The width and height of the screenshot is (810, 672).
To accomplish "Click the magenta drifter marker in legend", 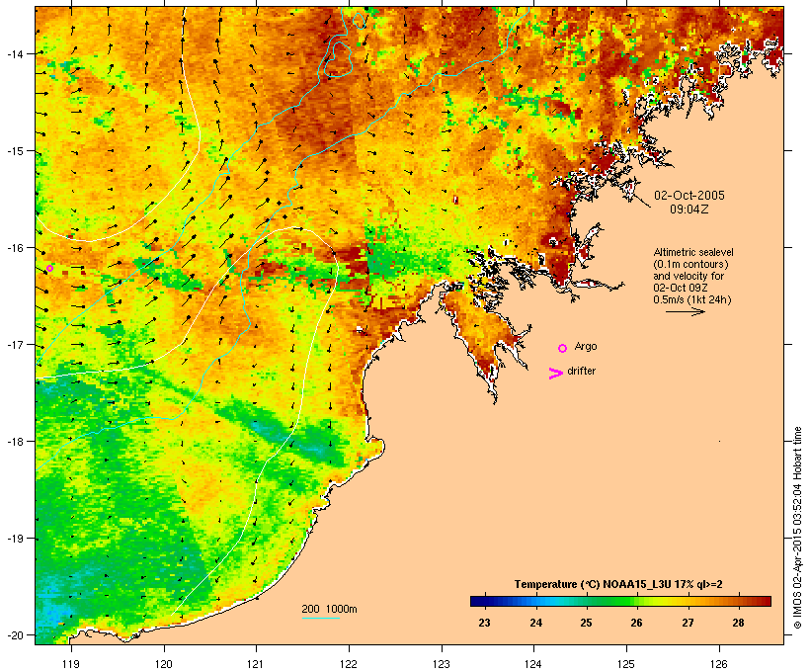I will [x=556, y=374].
